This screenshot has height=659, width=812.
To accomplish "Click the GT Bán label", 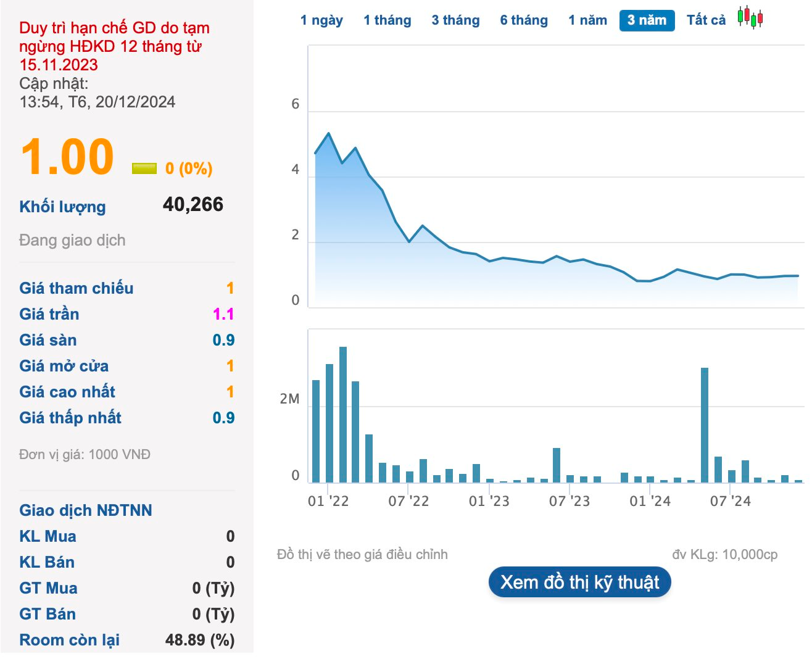I will 48,614.
